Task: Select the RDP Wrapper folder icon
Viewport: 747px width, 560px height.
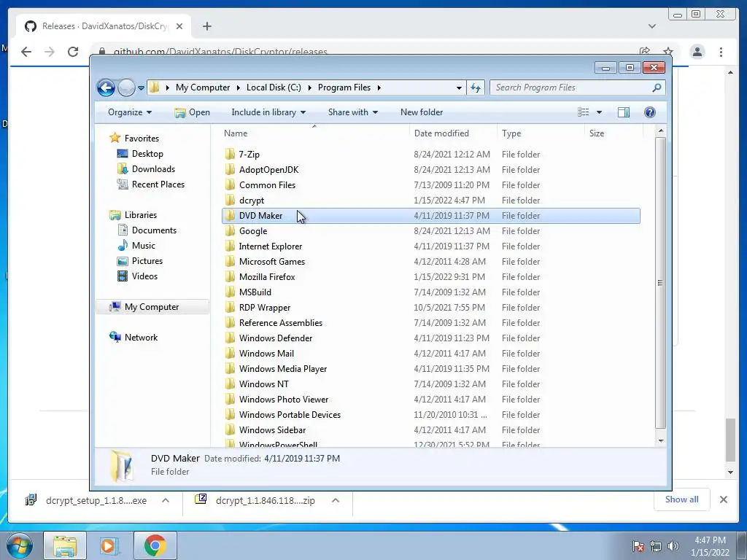Action: [230, 307]
